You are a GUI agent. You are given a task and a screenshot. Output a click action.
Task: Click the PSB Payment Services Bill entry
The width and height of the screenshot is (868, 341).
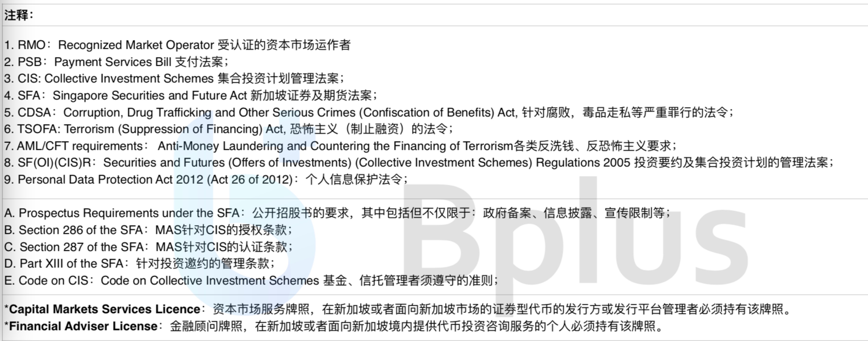coord(117,62)
